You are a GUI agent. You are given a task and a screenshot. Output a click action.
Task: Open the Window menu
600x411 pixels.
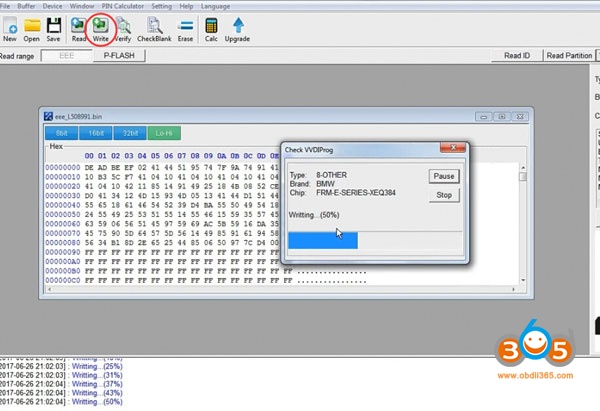82,6
